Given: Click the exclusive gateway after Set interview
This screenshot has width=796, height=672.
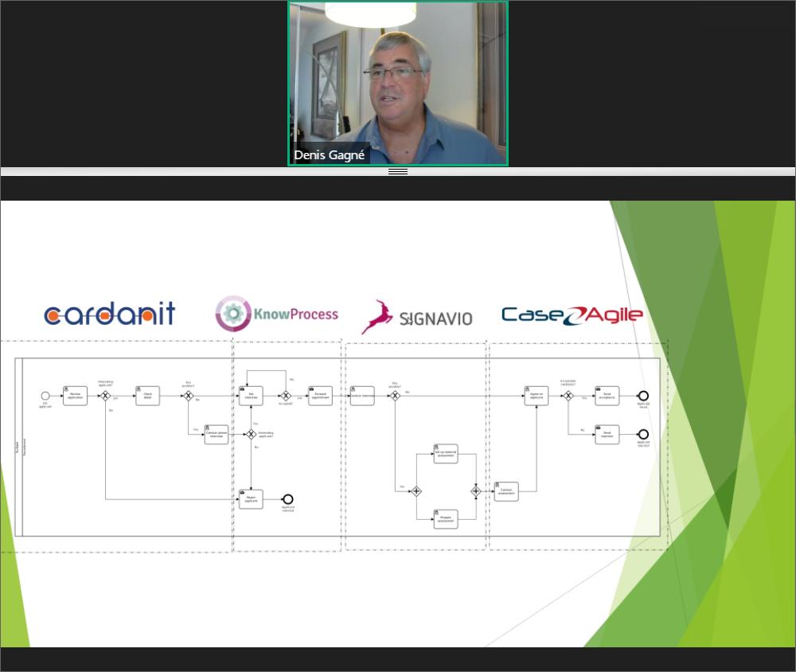Looking at the screenshot, I should click(x=286, y=396).
